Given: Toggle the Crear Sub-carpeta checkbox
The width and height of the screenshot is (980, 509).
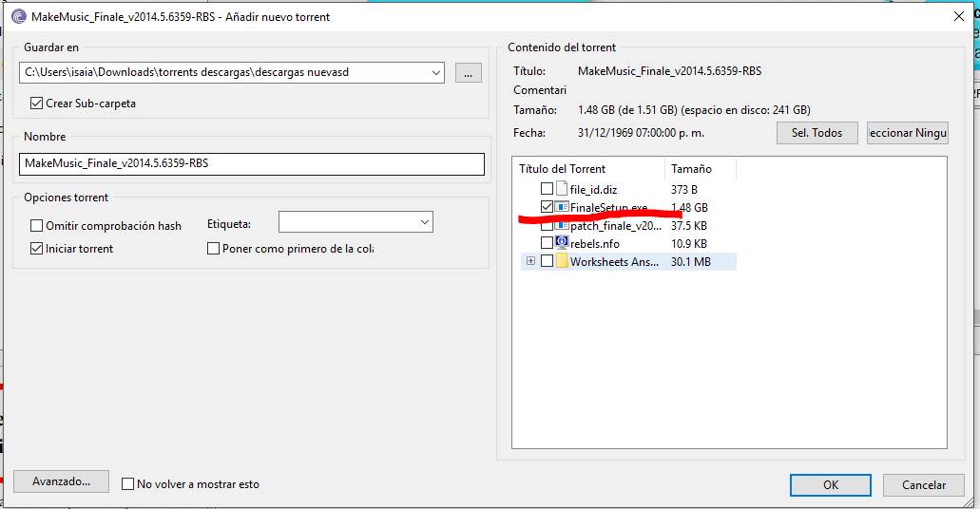Looking at the screenshot, I should (37, 104).
